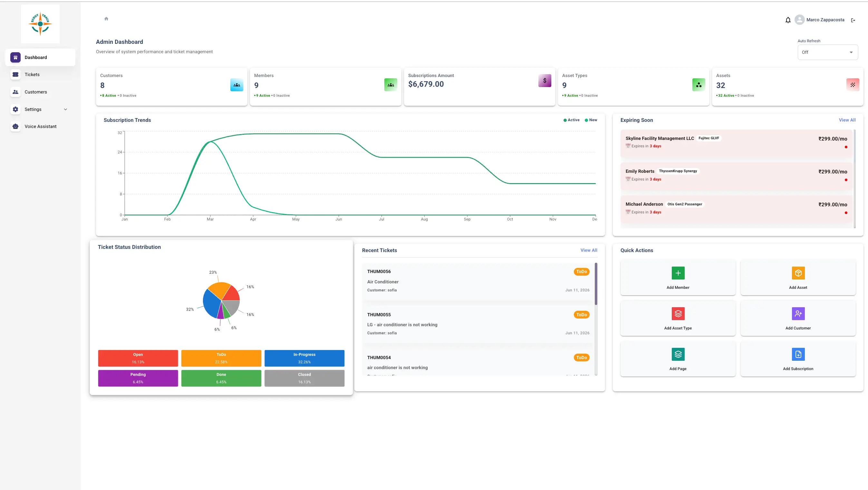Open Dashboard in the sidebar
The image size is (868, 490).
(x=40, y=57)
